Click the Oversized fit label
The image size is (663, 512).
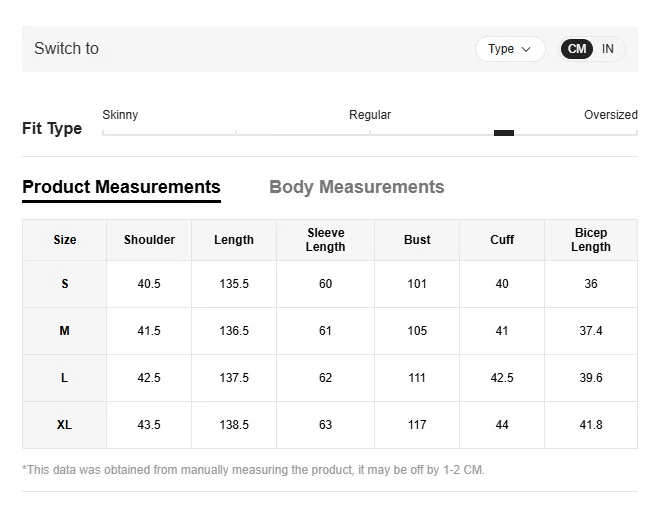(610, 115)
